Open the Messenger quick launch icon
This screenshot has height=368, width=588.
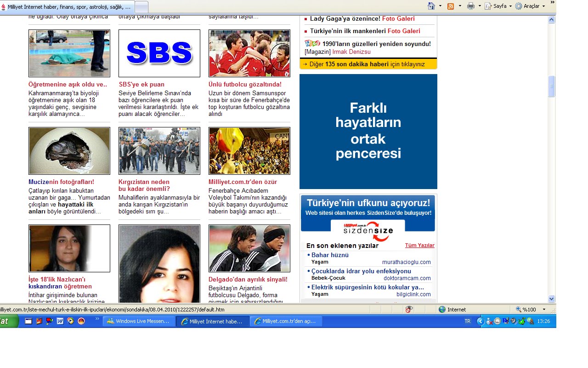50,321
